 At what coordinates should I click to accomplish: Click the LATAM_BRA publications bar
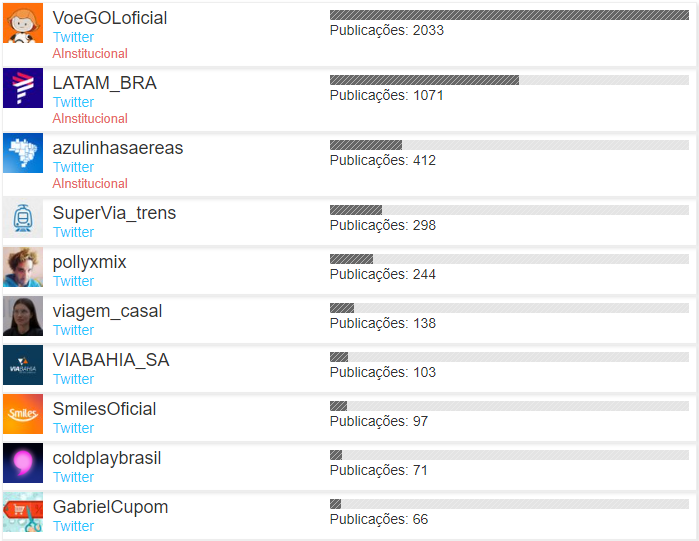tap(509, 80)
